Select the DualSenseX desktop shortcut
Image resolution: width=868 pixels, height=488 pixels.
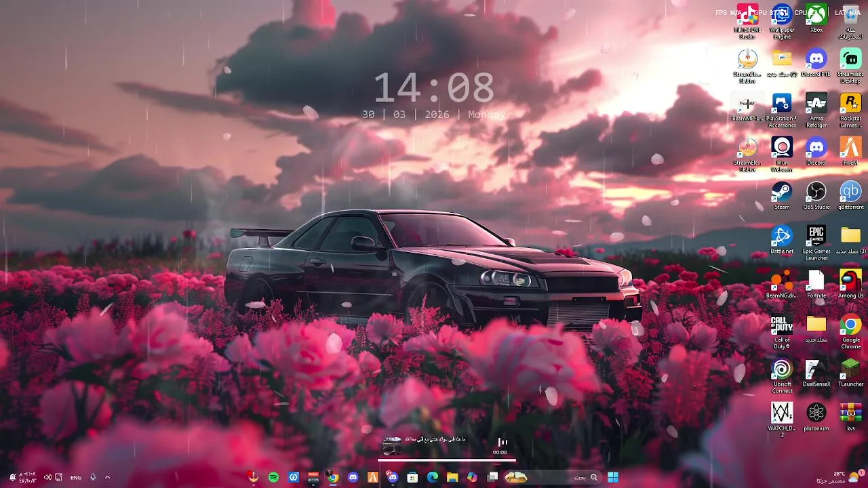816,372
